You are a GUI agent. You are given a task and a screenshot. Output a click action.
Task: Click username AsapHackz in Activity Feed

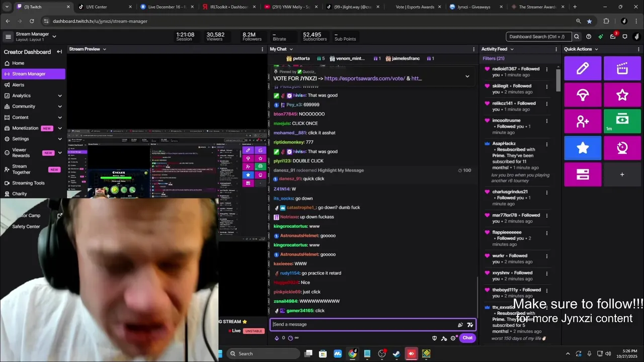(x=504, y=144)
